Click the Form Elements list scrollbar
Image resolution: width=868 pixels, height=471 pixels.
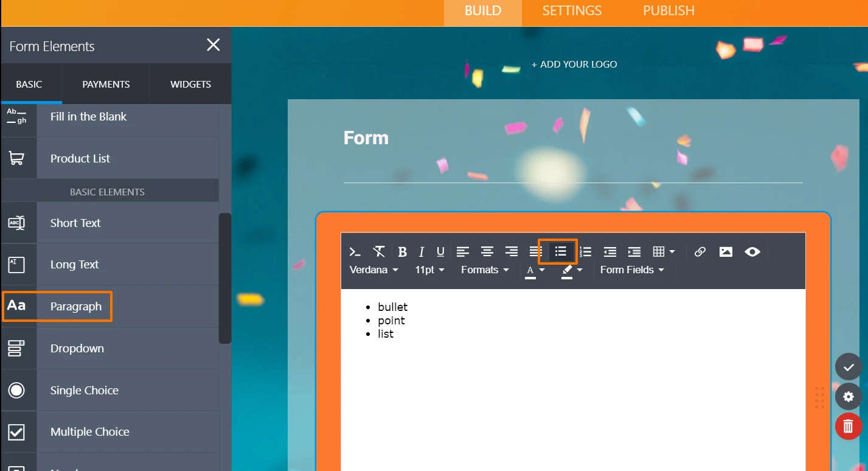click(x=225, y=277)
